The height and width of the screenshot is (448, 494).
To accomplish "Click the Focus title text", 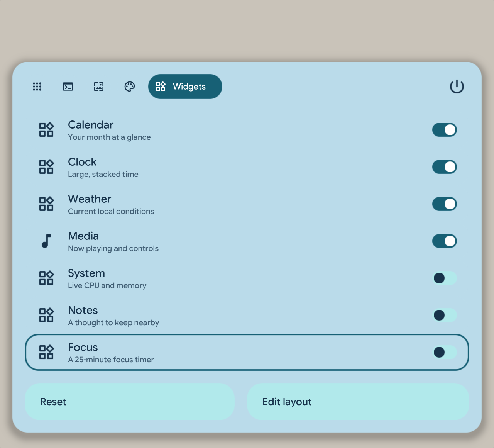I will click(83, 347).
